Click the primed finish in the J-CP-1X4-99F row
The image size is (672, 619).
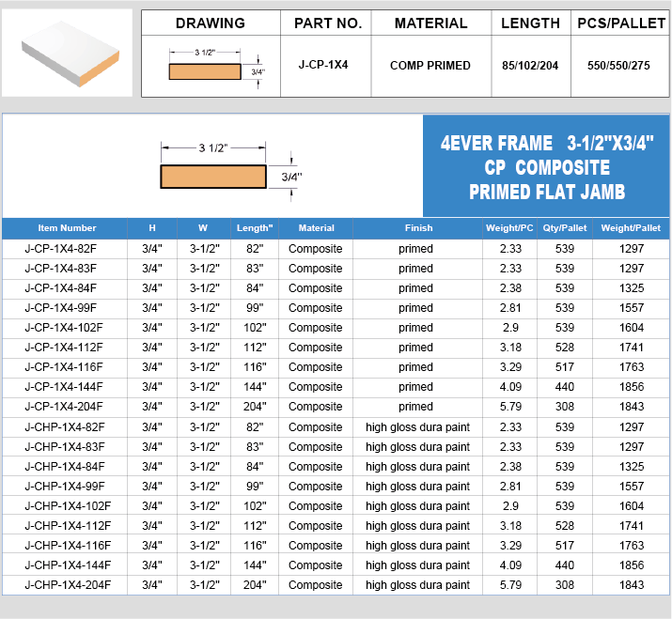415,308
